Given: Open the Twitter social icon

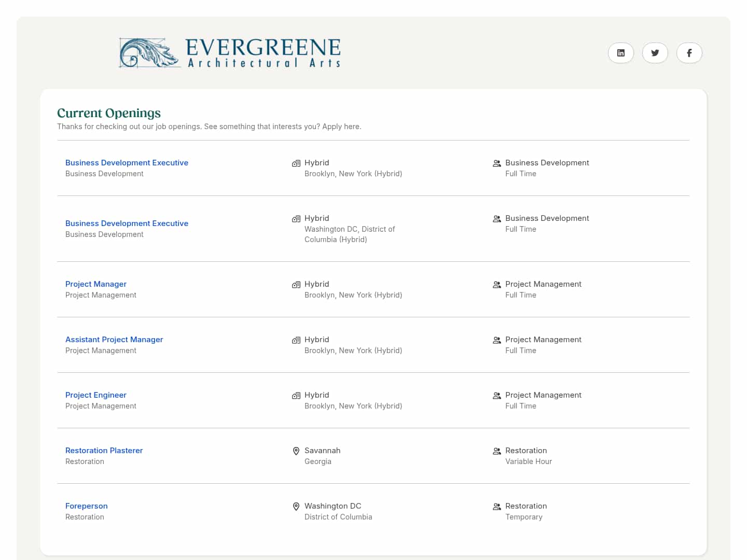Looking at the screenshot, I should tap(655, 53).
